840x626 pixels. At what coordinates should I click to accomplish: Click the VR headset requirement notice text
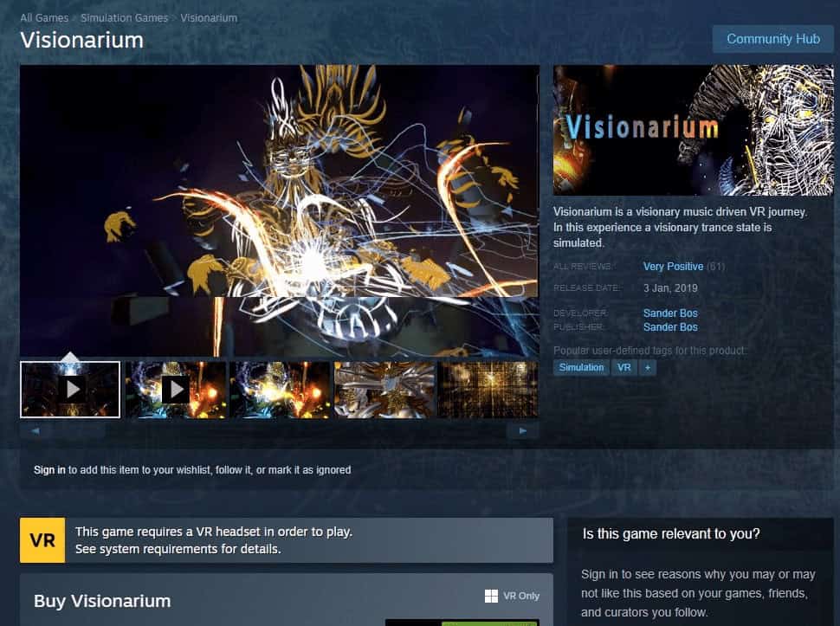214,539
